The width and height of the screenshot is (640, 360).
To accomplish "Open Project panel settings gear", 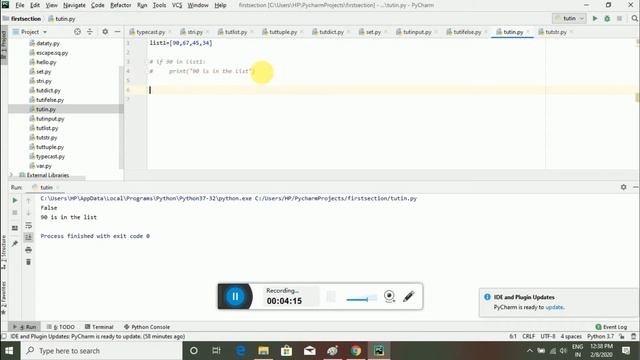I will [105, 31].
